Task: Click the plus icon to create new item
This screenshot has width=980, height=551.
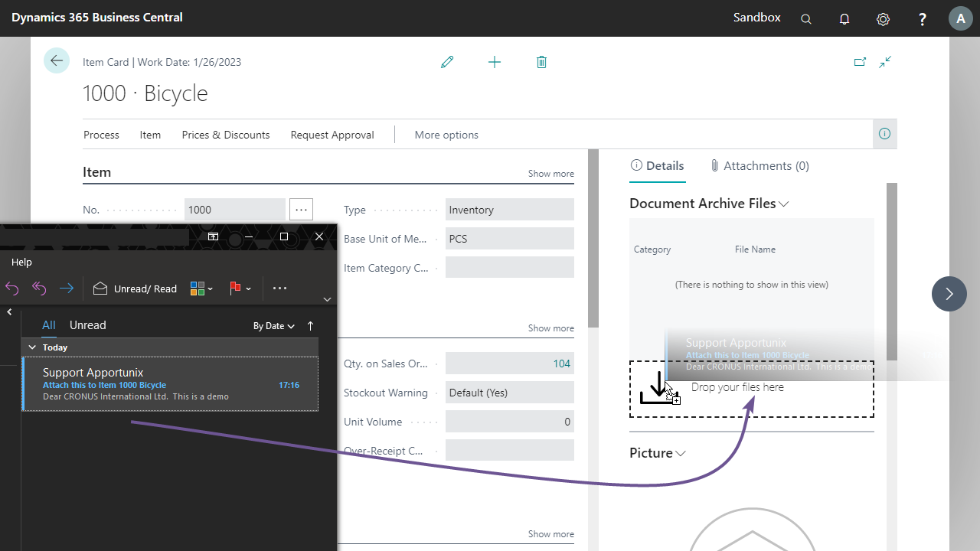Action: tap(495, 62)
